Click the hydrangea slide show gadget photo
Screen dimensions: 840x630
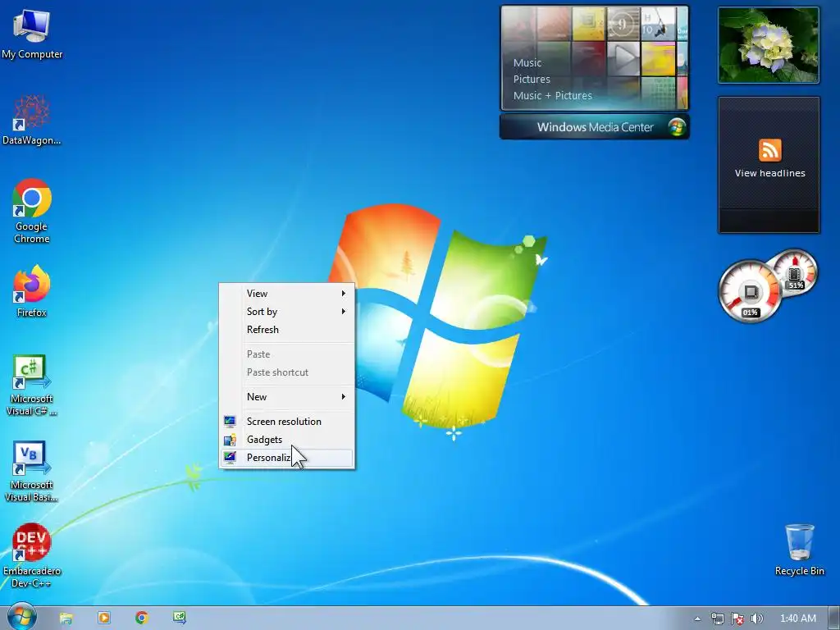(768, 45)
